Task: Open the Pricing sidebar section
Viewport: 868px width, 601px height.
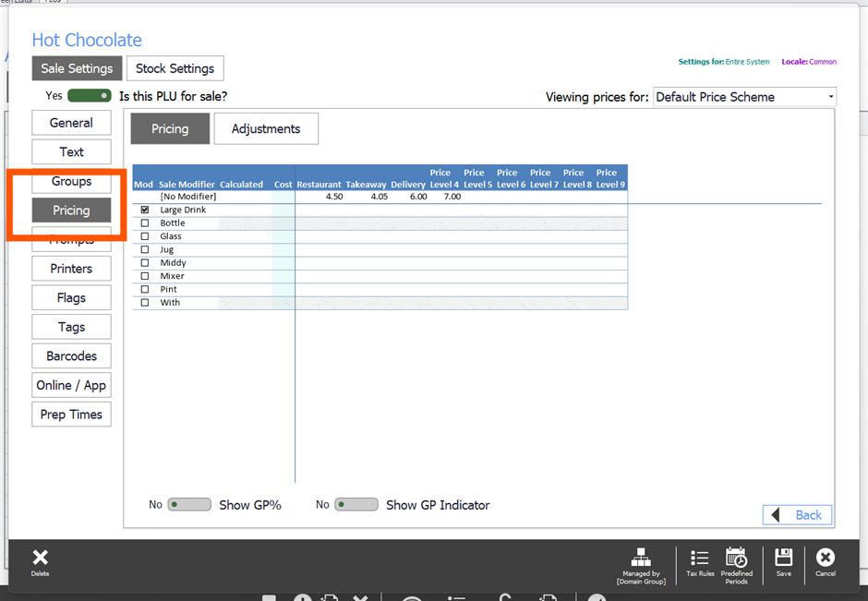Action: 71,210
